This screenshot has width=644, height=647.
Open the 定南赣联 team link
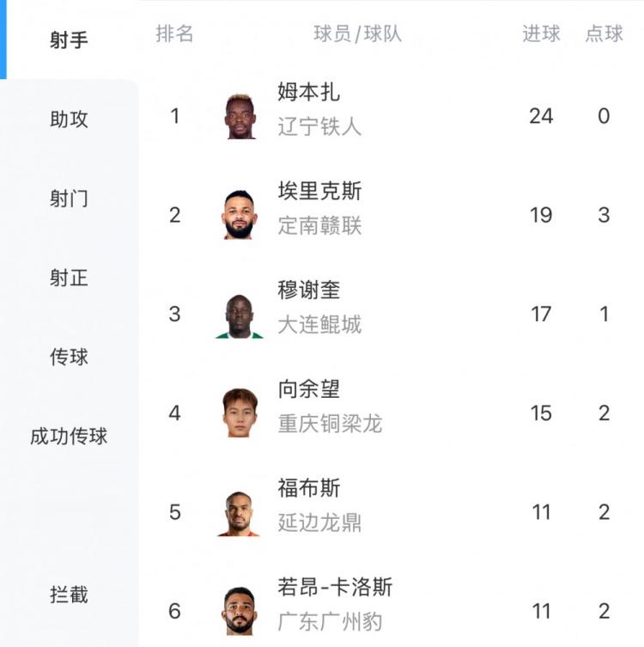(x=319, y=225)
